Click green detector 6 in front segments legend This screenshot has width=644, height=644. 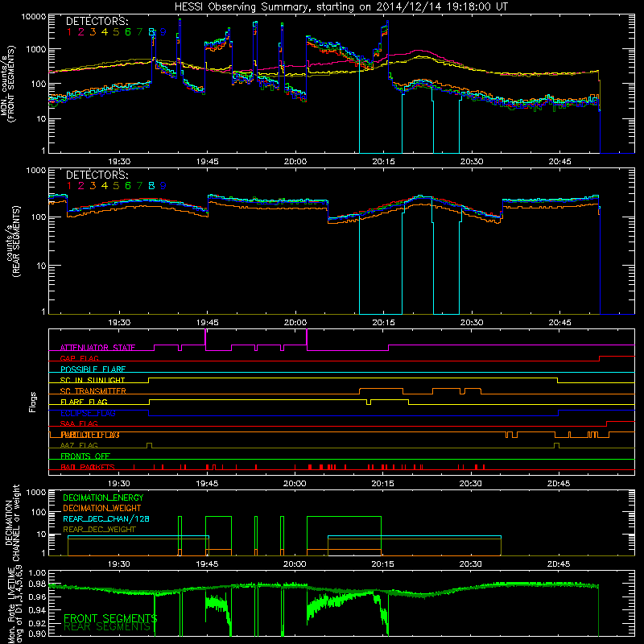click(128, 32)
